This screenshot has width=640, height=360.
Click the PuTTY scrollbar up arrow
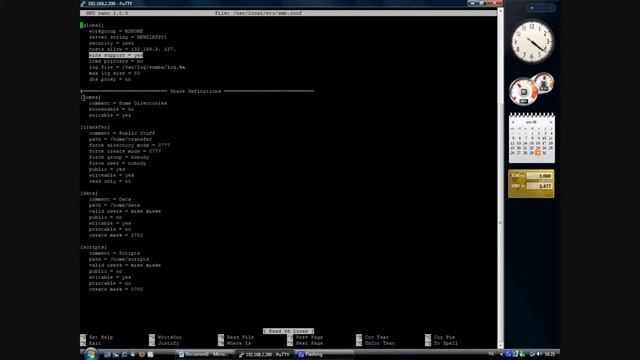(x=500, y=11)
